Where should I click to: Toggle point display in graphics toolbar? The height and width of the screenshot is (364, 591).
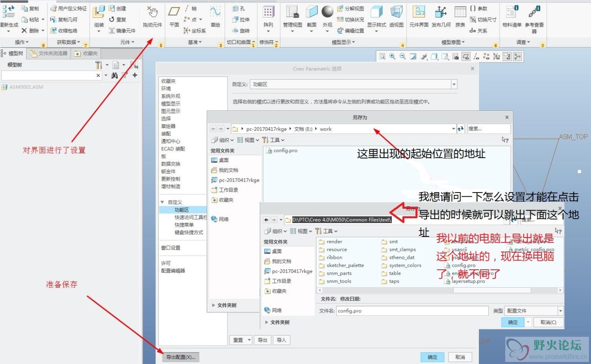point(486,56)
